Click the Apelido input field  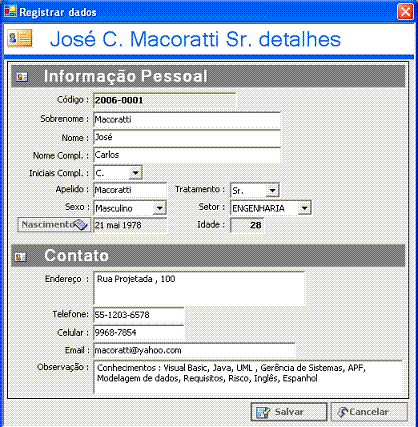coord(130,190)
